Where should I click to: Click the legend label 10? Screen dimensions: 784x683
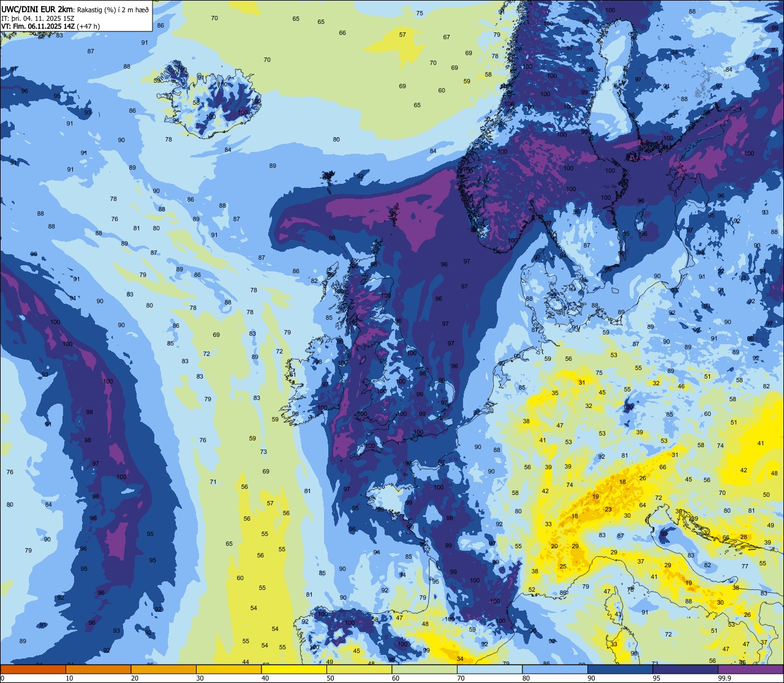(x=69, y=678)
